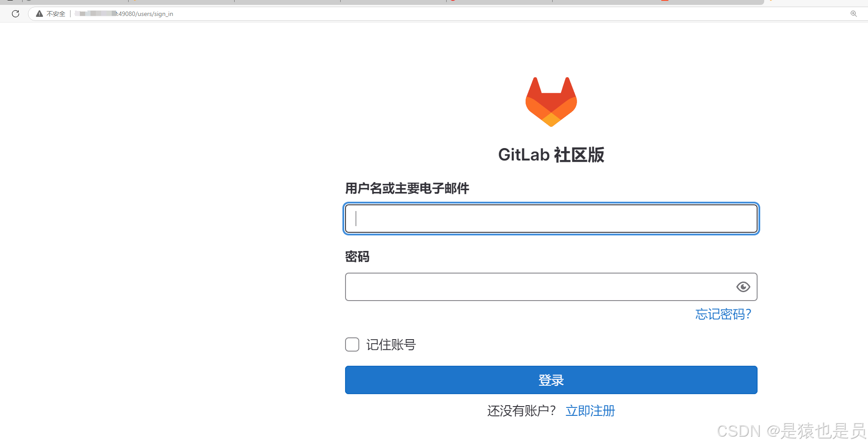868x446 pixels.
Task: Click the not-secure warning triangle icon
Action: 39,14
